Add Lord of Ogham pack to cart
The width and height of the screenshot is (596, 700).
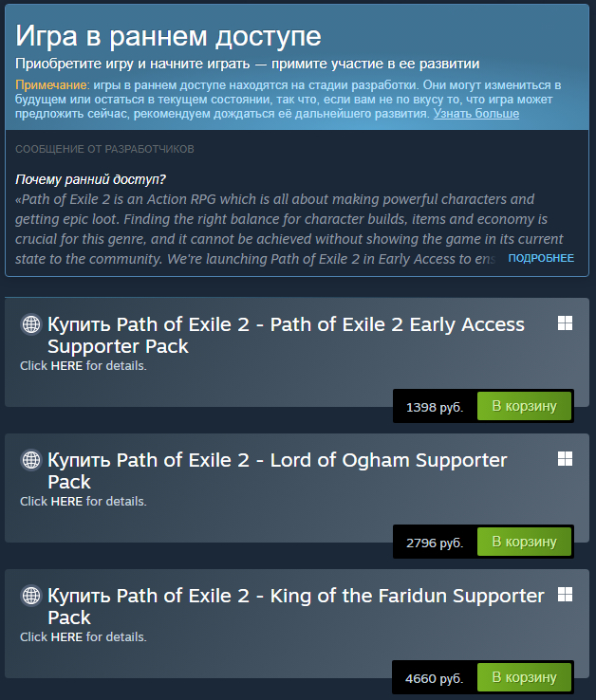click(x=524, y=543)
